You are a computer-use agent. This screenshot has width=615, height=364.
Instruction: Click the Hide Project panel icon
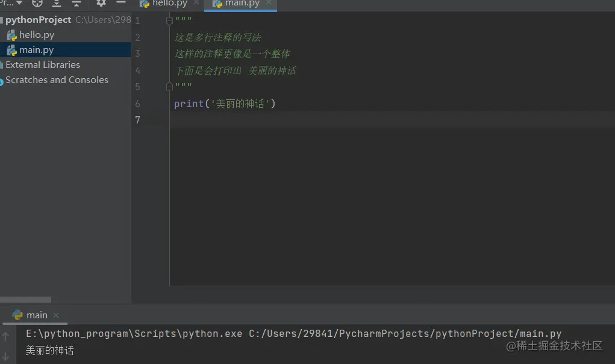coord(120,4)
